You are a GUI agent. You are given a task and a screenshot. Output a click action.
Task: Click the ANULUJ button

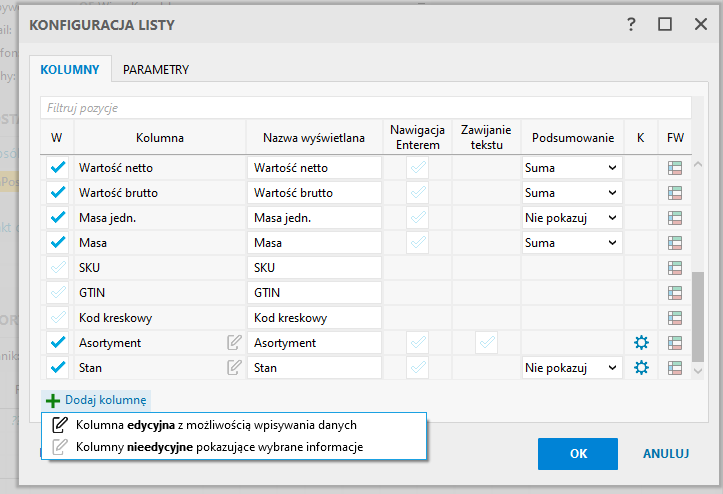pos(666,453)
